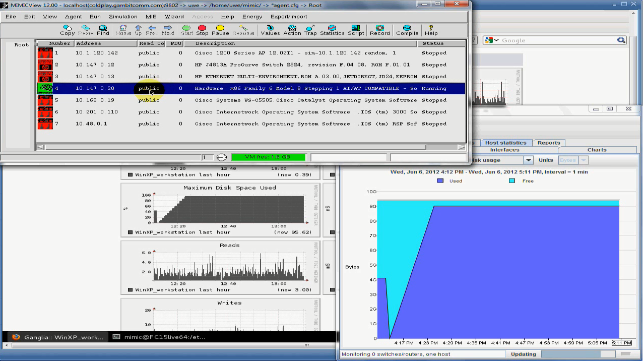
Task: Select agent 2 HP icon at 10.147.0.12
Action: click(x=45, y=65)
